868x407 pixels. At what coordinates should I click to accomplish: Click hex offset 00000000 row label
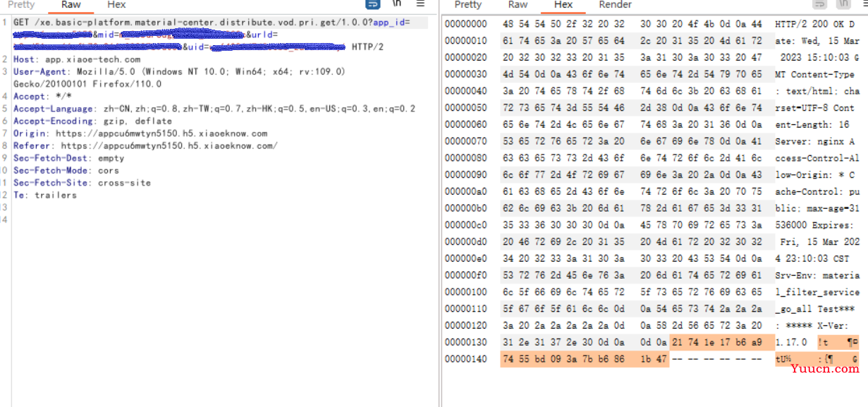465,24
